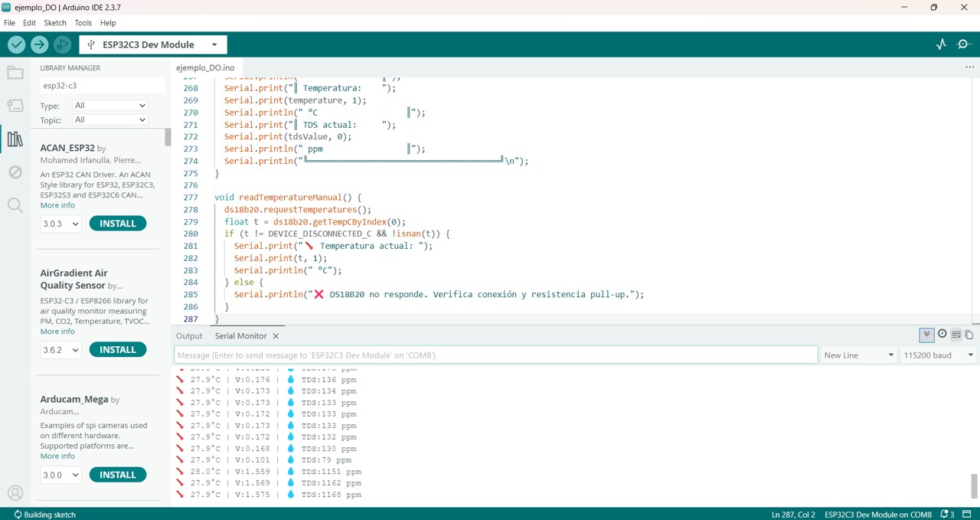Open the File menu

tap(9, 23)
